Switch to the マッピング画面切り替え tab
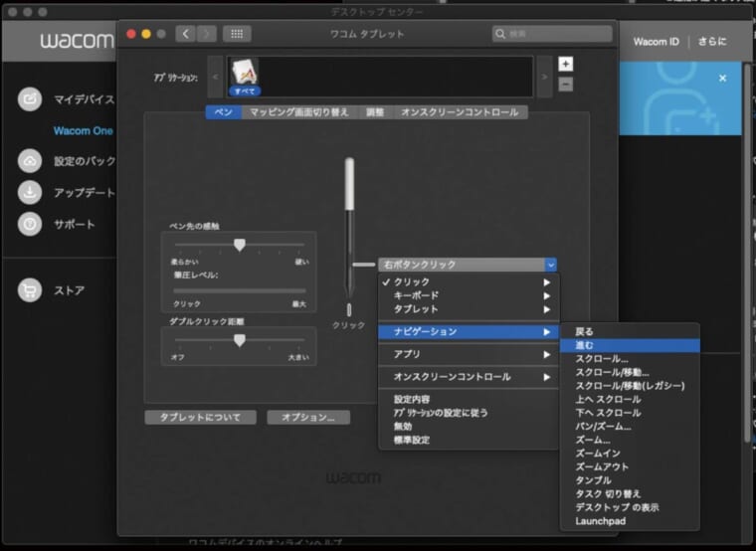The image size is (756, 551). point(299,111)
